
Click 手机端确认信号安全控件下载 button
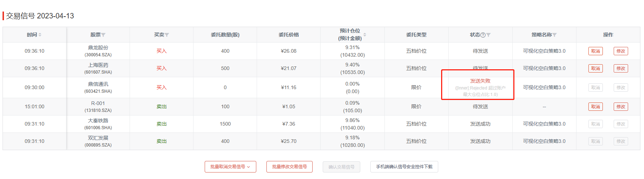(x=404, y=167)
